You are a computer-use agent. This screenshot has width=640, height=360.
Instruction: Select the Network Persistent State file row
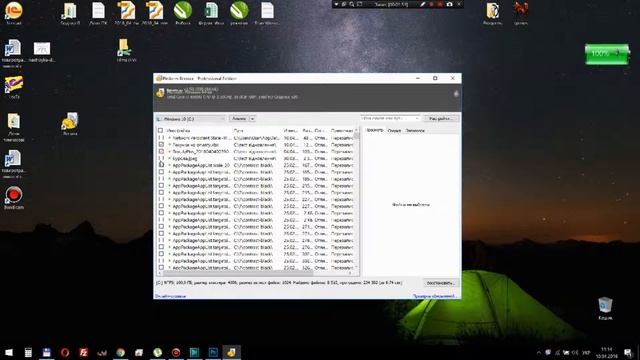(x=256, y=138)
